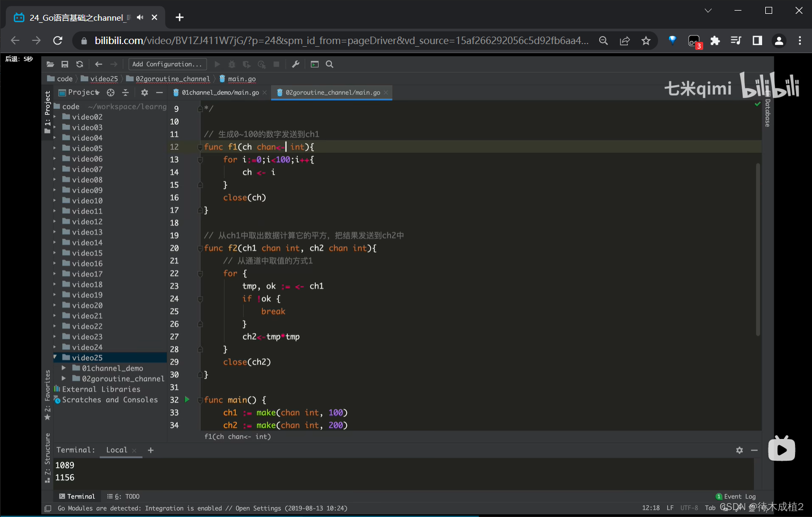Hide the Project panel with minus icon
812x517 pixels.
click(x=159, y=92)
